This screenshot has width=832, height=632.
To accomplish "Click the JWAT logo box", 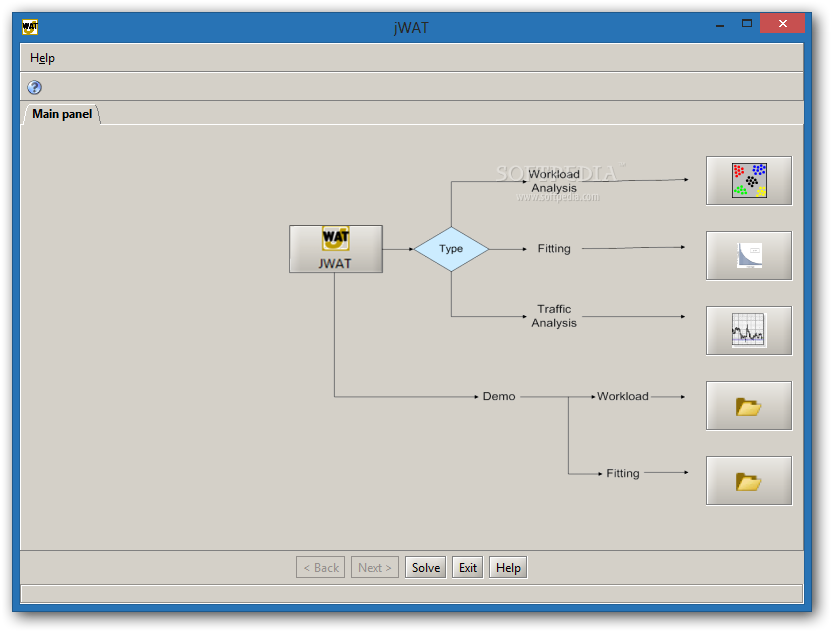I will (335, 249).
